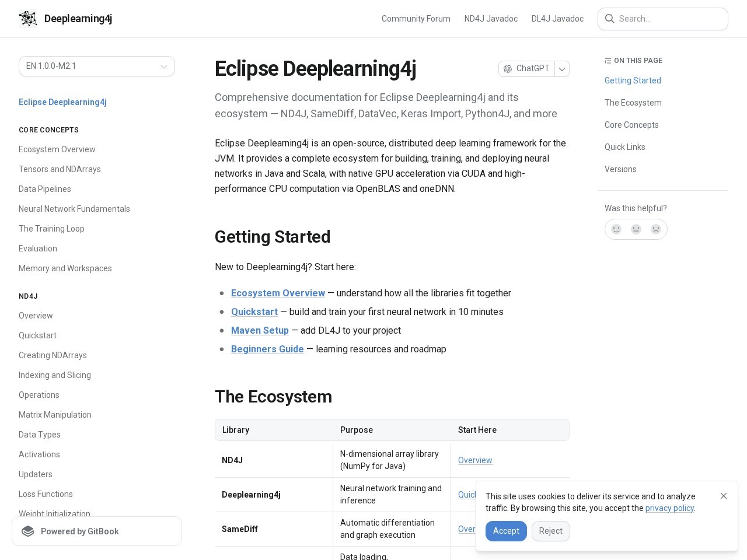747x560 pixels.
Task: Open the EN 1.0.0-M2.1 version dropdown
Action: click(97, 66)
